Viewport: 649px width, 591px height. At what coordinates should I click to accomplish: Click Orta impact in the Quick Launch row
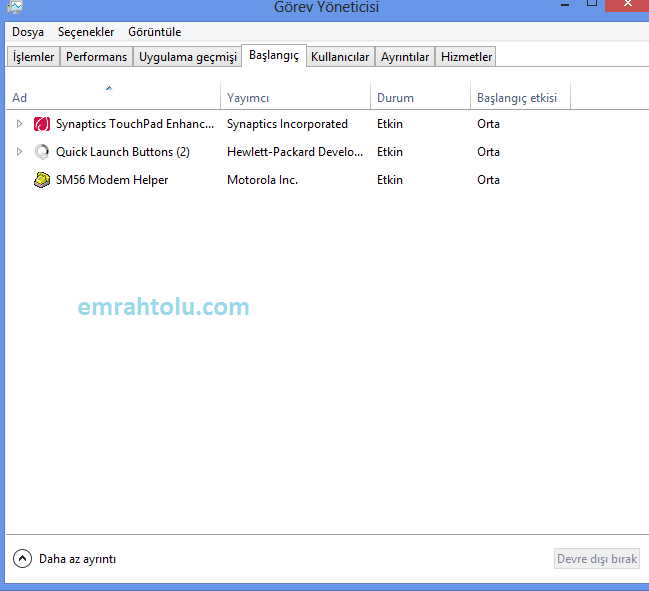pos(488,152)
